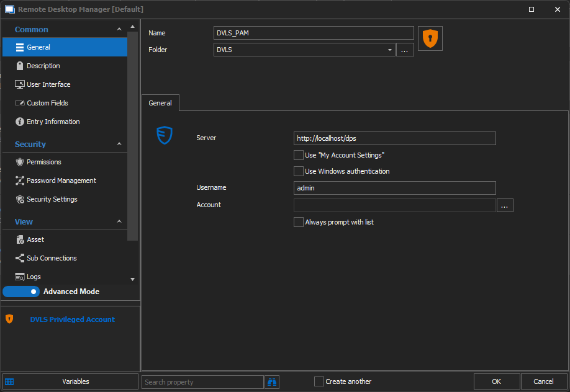This screenshot has width=570, height=392.
Task: Open Permissions via its shield icon
Action: [20, 162]
